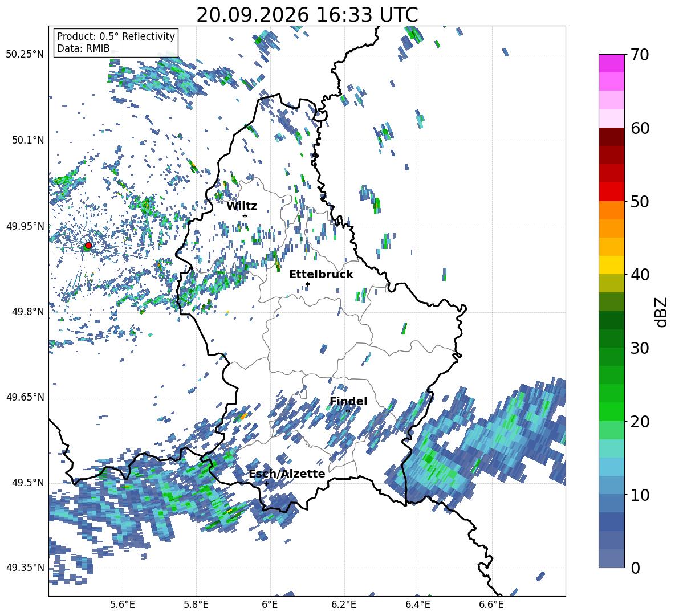This screenshot has width=675, height=616.
Task: Click the timestamp title 20.09.2026 16:33 UTC
Action: click(307, 15)
